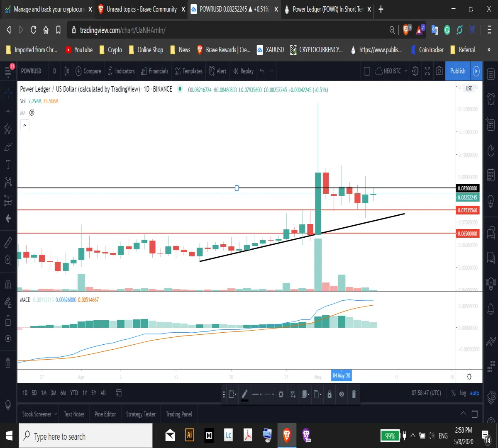498x448 pixels.
Task: Select the crosshair cursor tool
Action: click(8, 93)
